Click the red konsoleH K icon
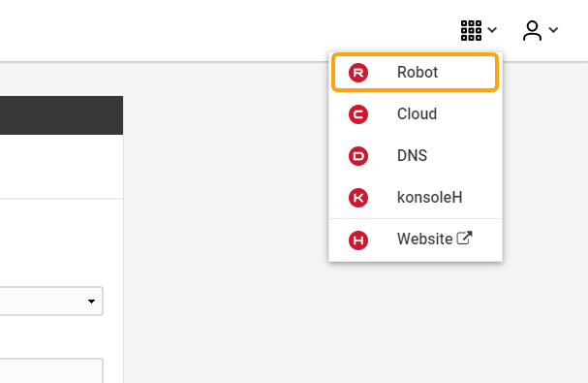Image resolution: width=588 pixels, height=383 pixels. [358, 198]
